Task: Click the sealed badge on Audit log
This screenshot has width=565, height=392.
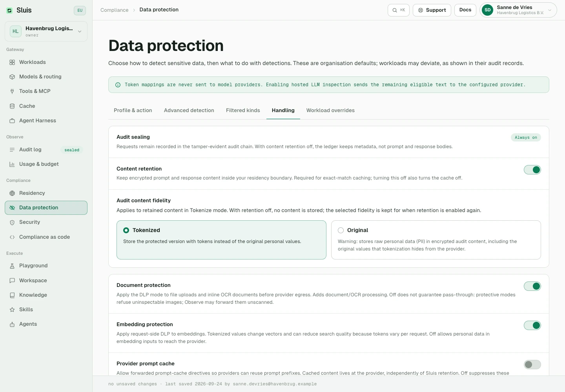Action: coord(72,150)
